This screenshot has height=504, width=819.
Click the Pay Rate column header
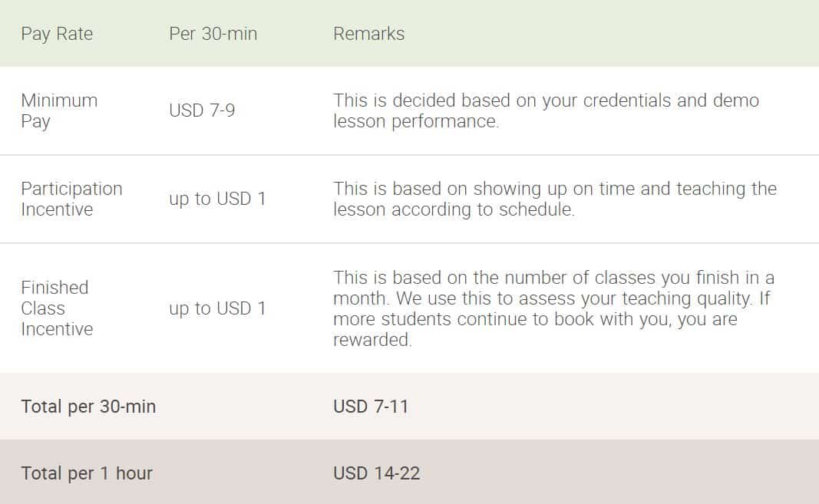(57, 34)
